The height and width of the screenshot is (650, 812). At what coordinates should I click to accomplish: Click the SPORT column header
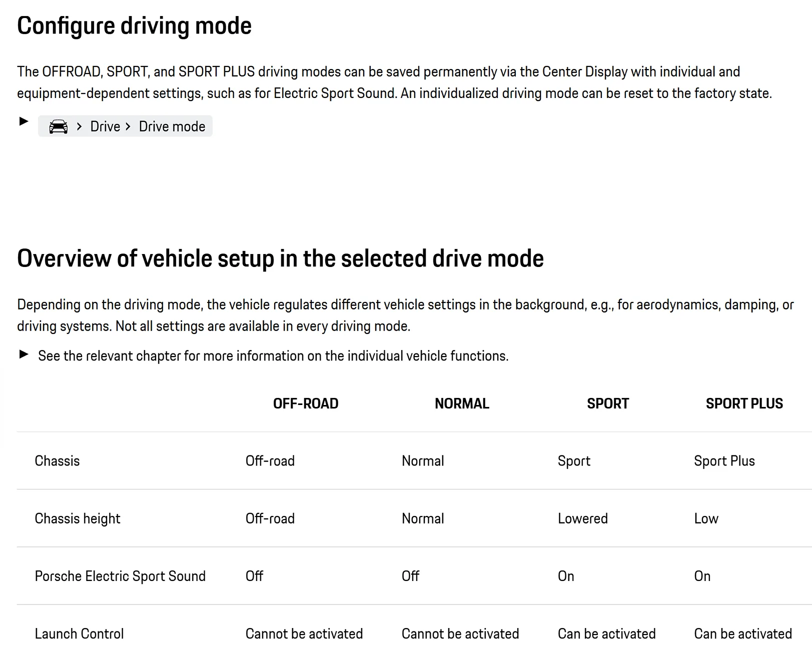(x=608, y=403)
